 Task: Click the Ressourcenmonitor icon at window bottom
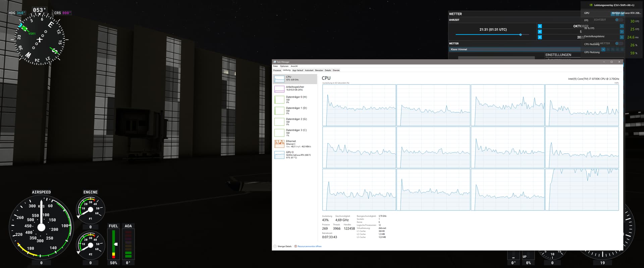pos(296,246)
